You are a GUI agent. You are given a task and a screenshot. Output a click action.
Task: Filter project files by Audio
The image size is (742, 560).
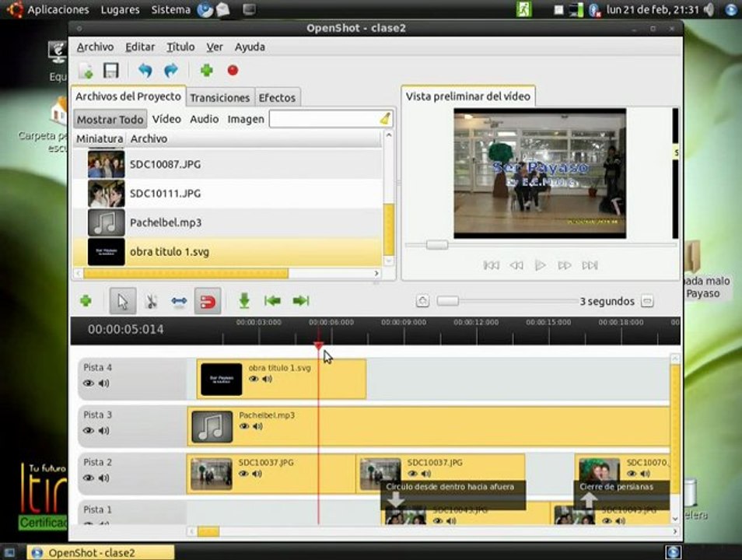(x=205, y=119)
